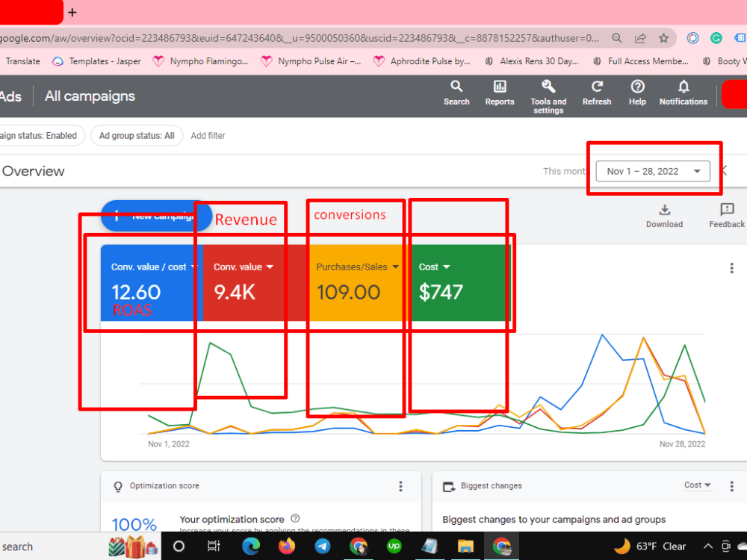Click the blue New campaign button

(156, 216)
